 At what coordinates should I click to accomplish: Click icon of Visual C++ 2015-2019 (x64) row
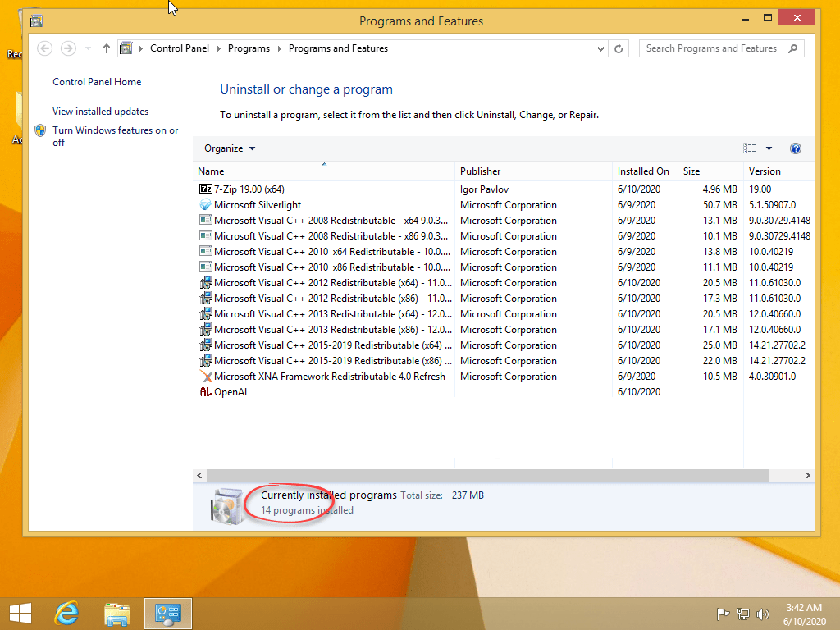pyautogui.click(x=205, y=345)
